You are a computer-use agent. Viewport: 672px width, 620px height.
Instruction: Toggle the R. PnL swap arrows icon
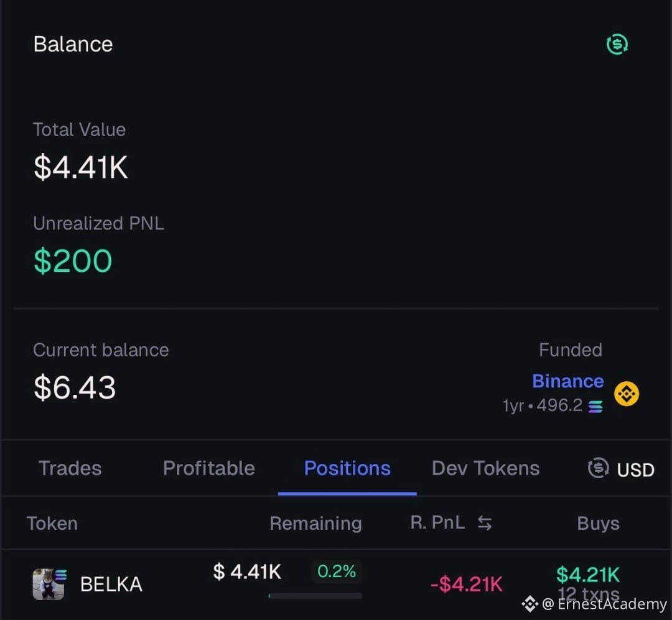tap(485, 523)
